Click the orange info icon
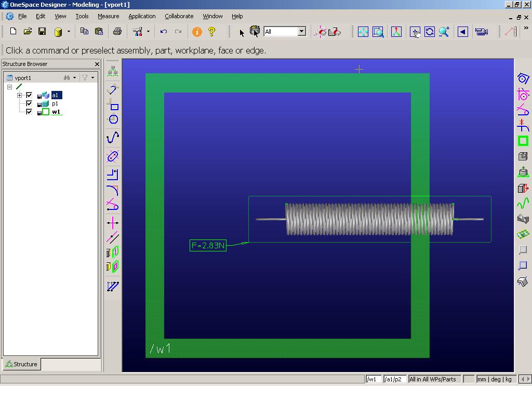 tap(197, 32)
